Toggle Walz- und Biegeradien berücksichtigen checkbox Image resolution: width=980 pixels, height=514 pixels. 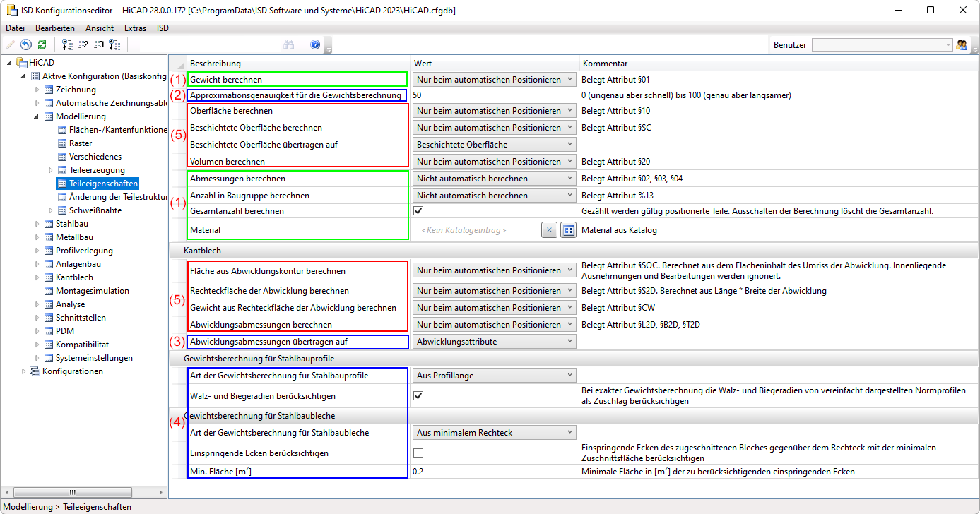(x=418, y=396)
